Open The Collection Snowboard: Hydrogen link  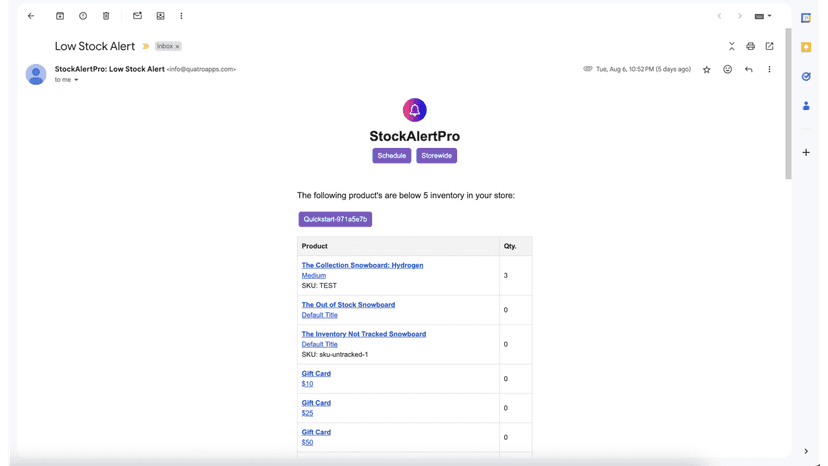click(362, 265)
